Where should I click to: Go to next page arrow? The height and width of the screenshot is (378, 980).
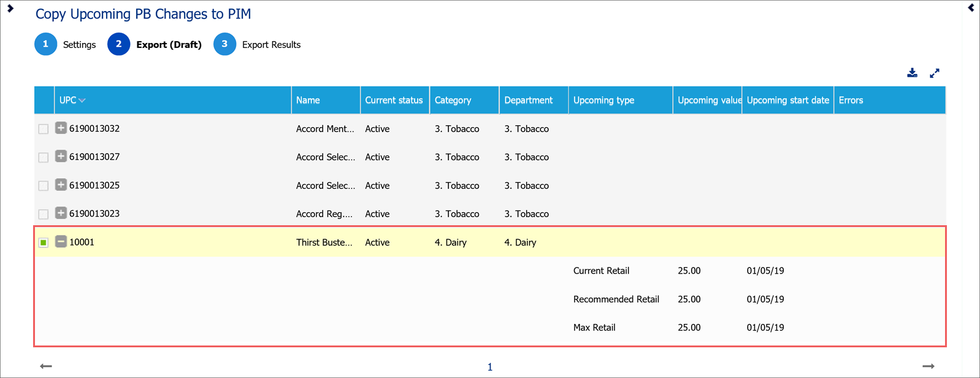click(x=928, y=366)
